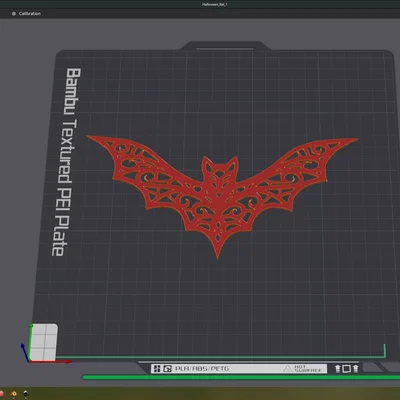Click the Halloween_Bat_1 window title
The image size is (400, 400).
(215, 4)
